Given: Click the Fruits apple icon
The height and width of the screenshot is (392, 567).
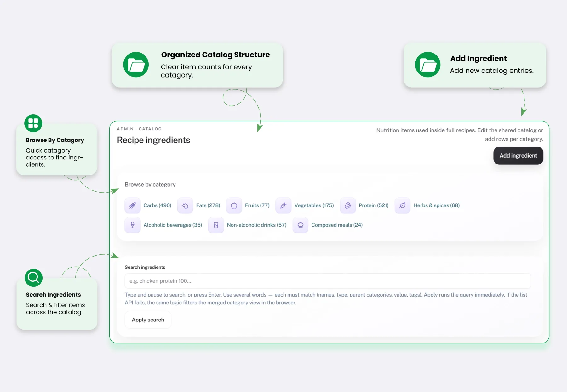Looking at the screenshot, I should tap(234, 205).
